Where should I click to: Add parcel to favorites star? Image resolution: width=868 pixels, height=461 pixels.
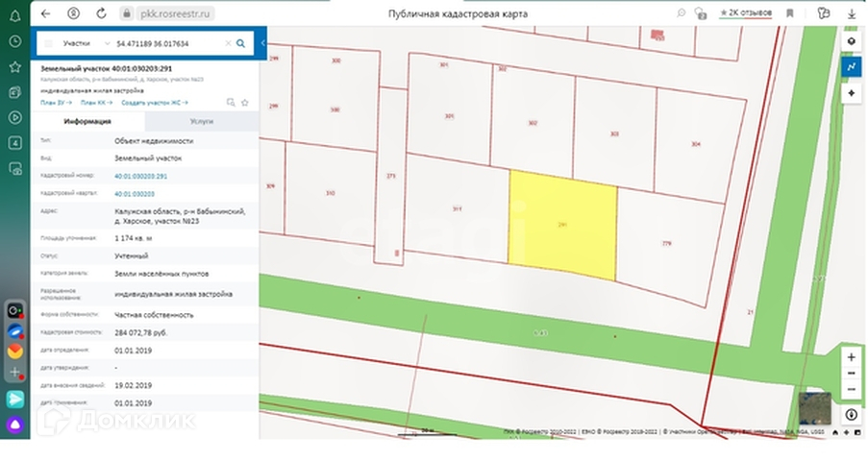pyautogui.click(x=245, y=103)
